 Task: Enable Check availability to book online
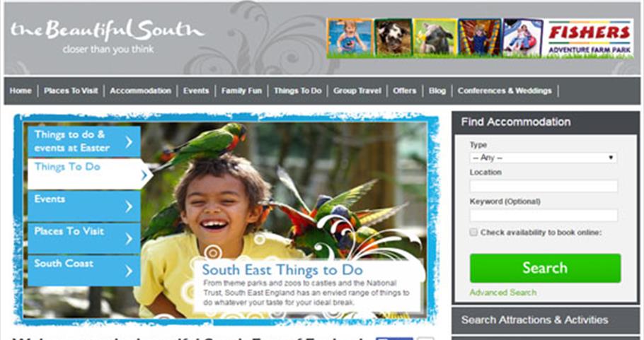click(x=473, y=232)
